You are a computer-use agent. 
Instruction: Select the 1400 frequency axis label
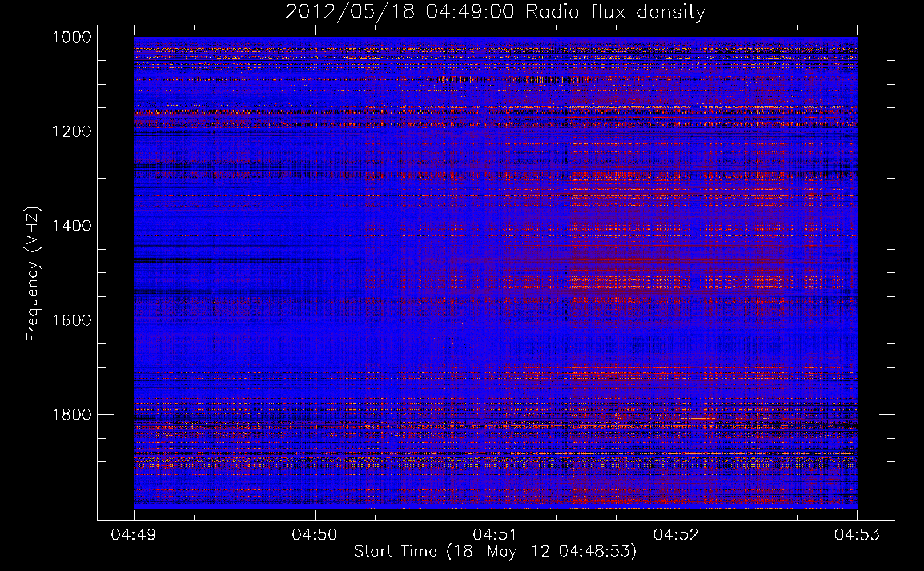pyautogui.click(x=71, y=226)
